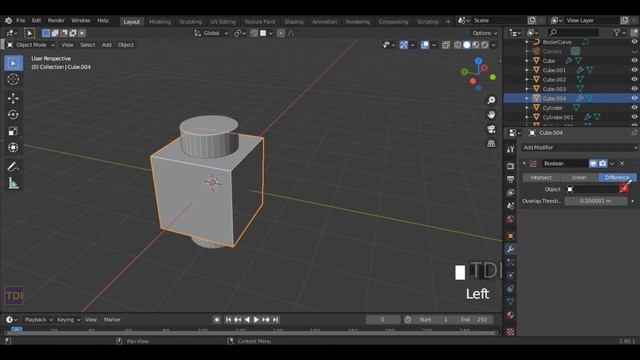Screen dimensions: 640x360
Task: Switch to solid viewport shading
Action: (x=467, y=45)
